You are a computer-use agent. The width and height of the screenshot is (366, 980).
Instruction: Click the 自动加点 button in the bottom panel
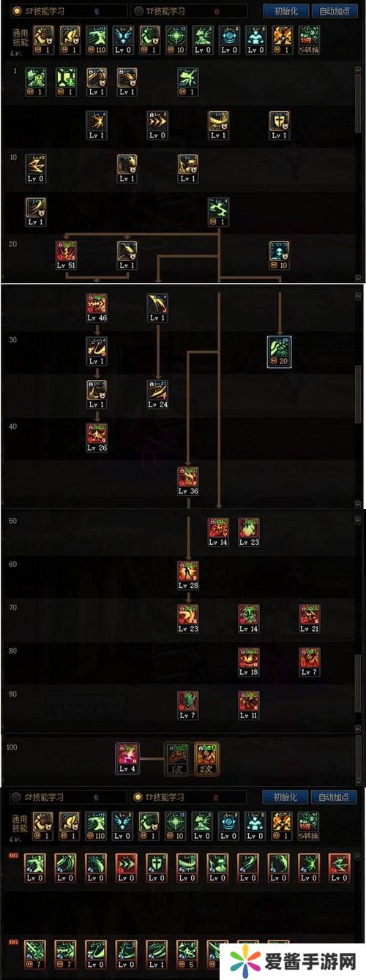coord(334,796)
